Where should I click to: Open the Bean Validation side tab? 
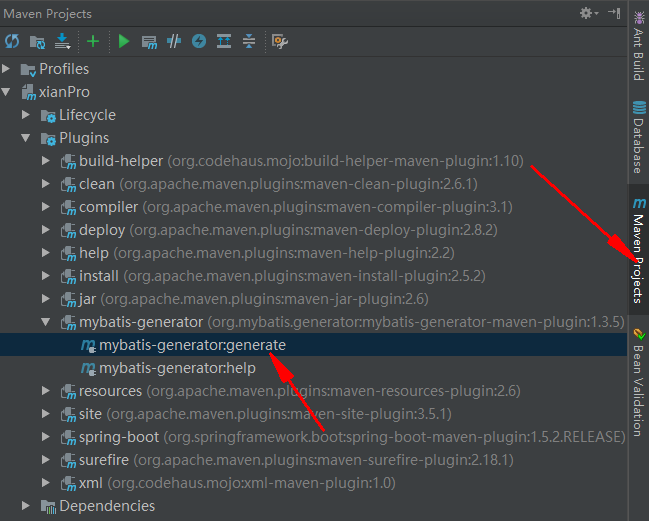coord(639,383)
